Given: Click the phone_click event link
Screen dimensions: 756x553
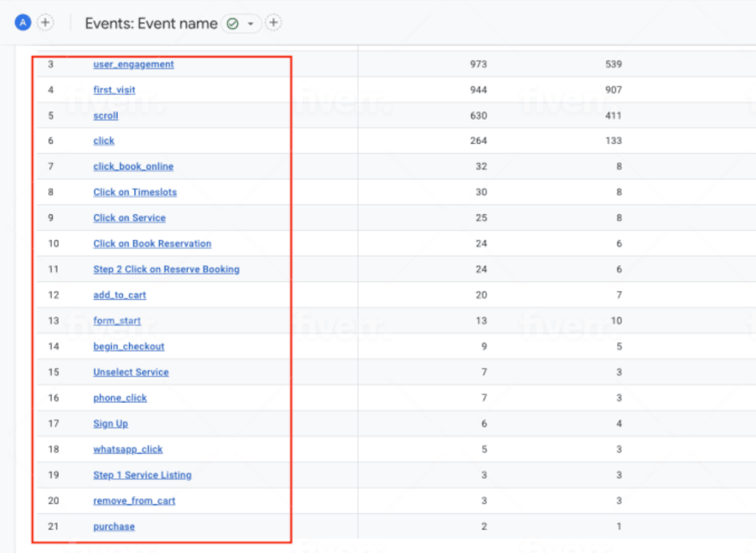Looking at the screenshot, I should pos(120,398).
